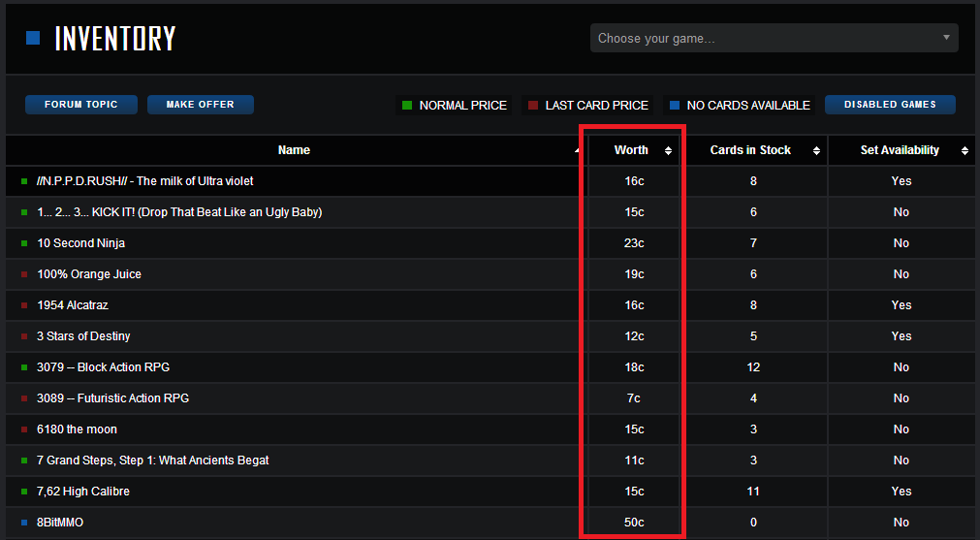The width and height of the screenshot is (980, 540).
Task: Click blue no-cards marker beside 8BitMMO
Action: (x=24, y=523)
